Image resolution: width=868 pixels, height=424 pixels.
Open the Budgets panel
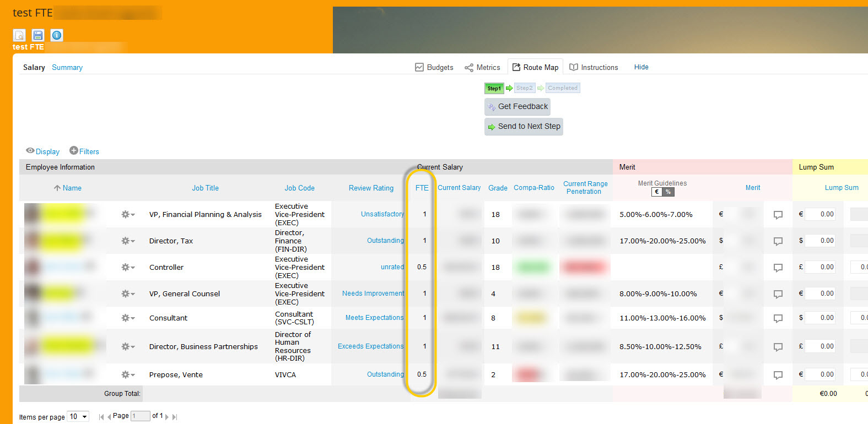click(x=434, y=67)
